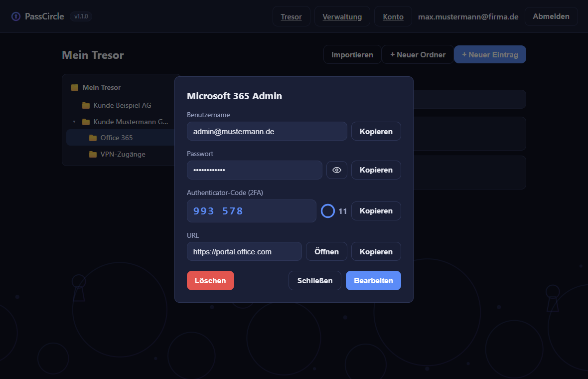588x379 pixels.
Task: Open the portal URL with Öffnen
Action: (x=326, y=251)
